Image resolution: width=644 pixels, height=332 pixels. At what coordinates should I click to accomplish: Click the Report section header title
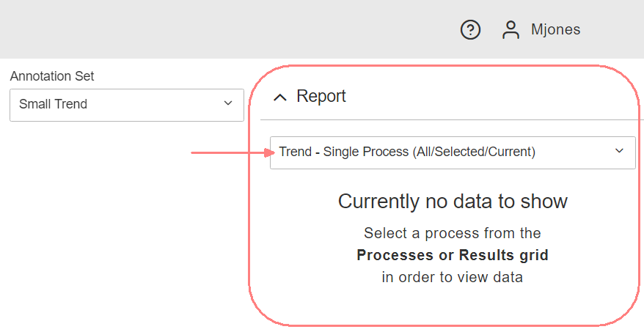tap(321, 96)
